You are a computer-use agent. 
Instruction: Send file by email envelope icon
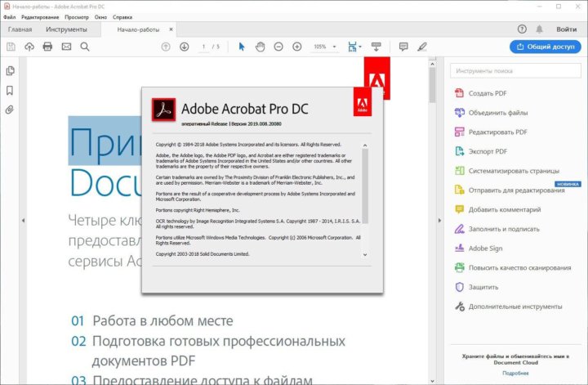point(66,47)
